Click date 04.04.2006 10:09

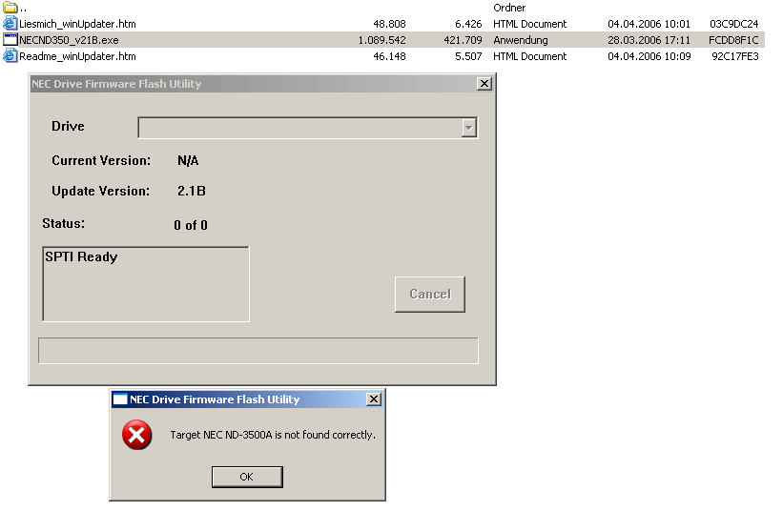649,56
